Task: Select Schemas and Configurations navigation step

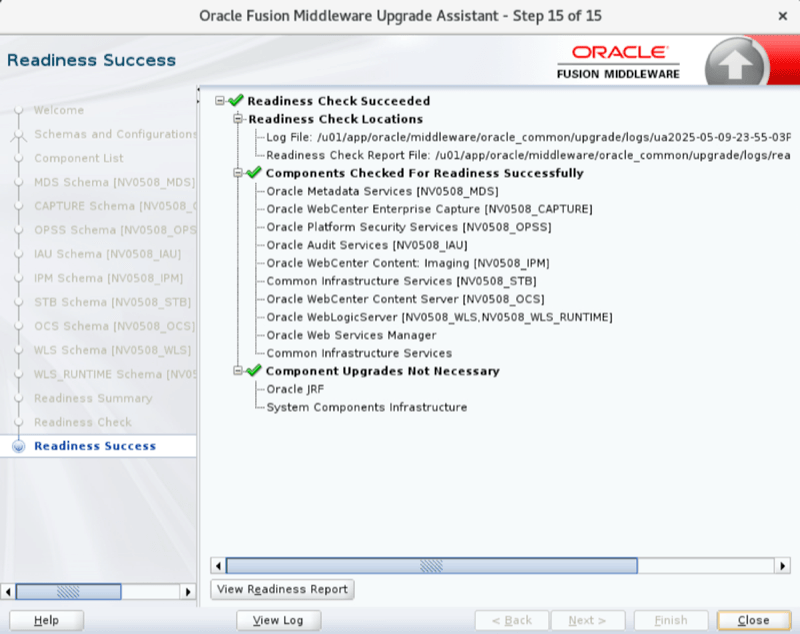Action: [x=115, y=134]
